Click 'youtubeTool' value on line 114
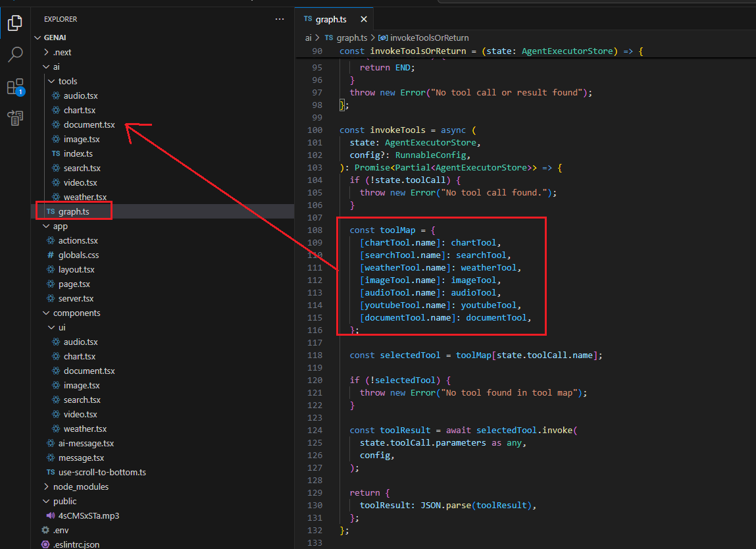 tap(488, 305)
